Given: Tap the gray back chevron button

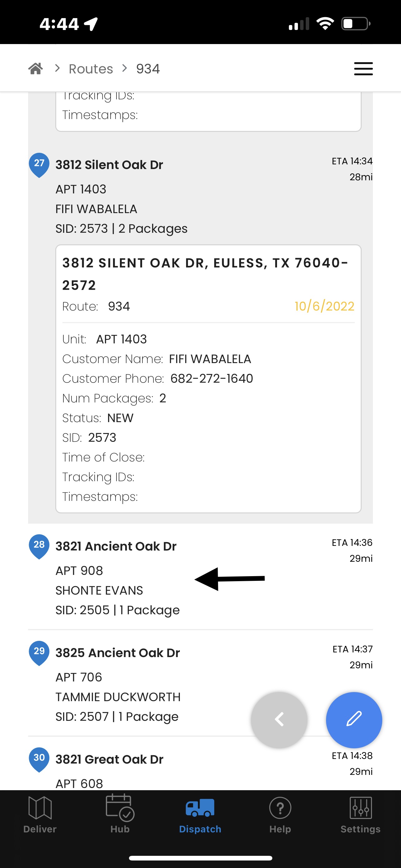Looking at the screenshot, I should 279,720.
